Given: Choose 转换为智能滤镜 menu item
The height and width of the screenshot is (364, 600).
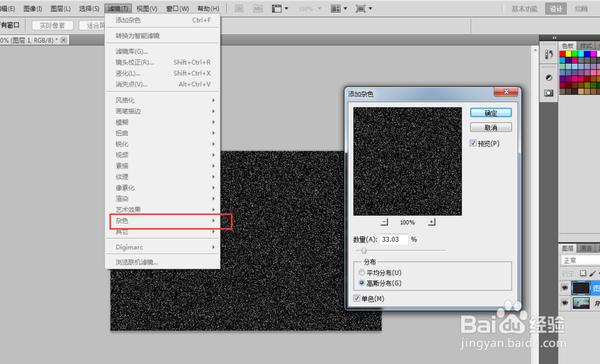Looking at the screenshot, I should [x=163, y=35].
